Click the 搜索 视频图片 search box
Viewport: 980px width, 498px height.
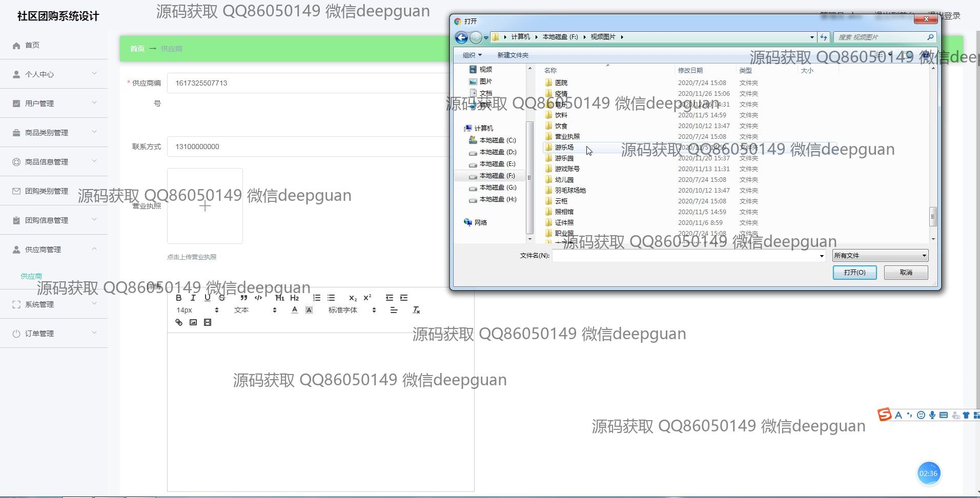click(x=881, y=37)
